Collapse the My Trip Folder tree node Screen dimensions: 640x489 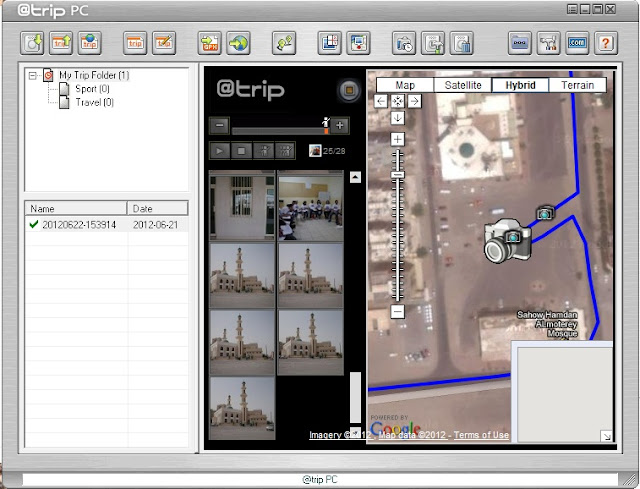(x=33, y=76)
